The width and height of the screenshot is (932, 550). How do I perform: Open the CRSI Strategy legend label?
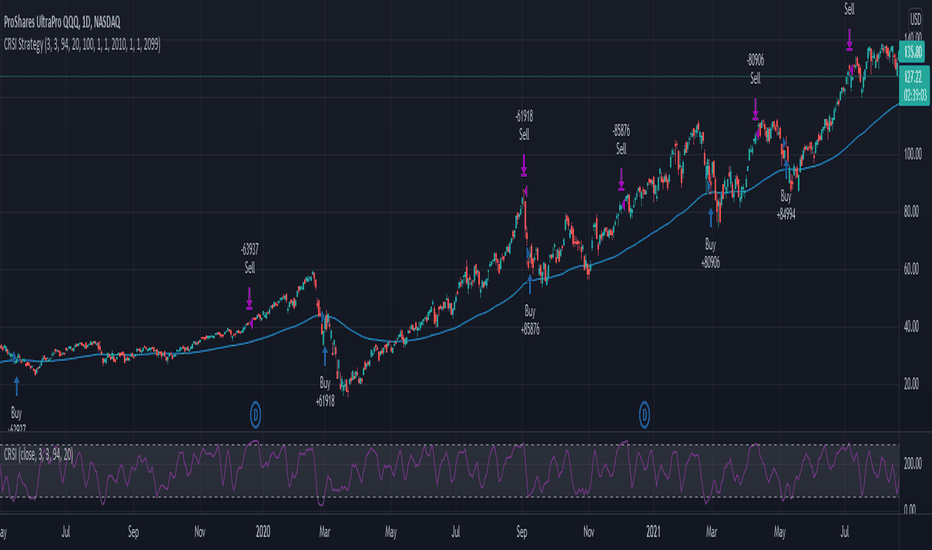[82, 45]
